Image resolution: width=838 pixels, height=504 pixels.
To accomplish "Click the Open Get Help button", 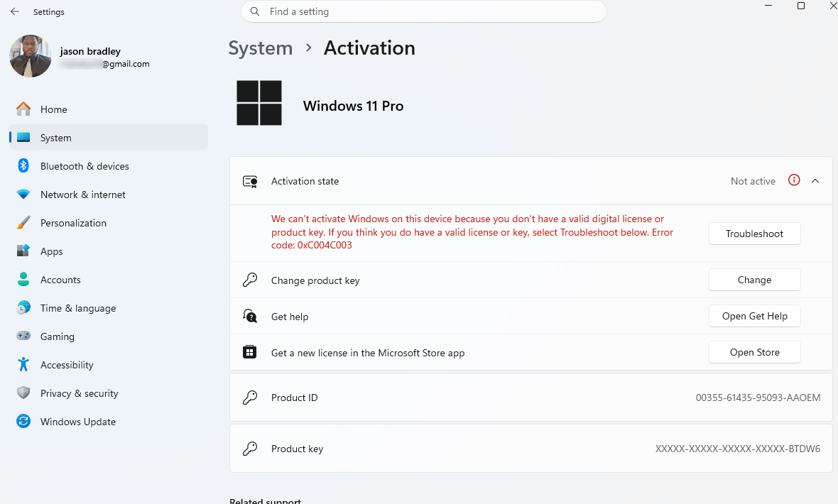I will click(x=755, y=316).
